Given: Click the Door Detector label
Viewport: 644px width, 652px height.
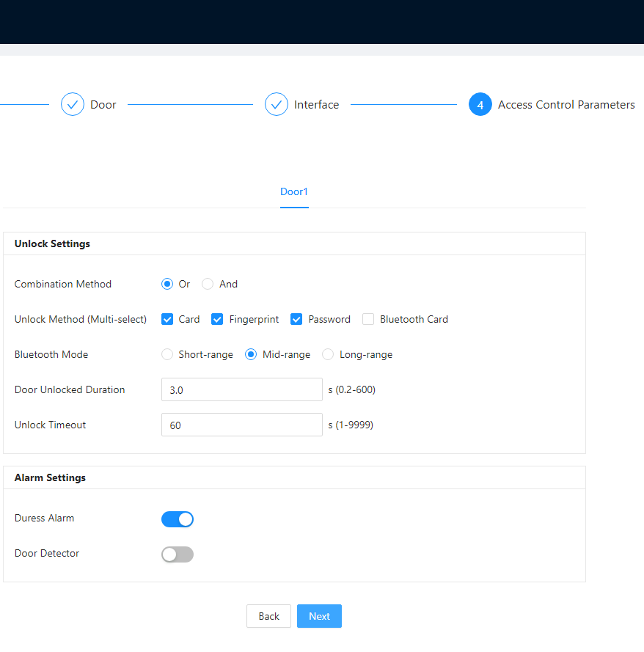Looking at the screenshot, I should pos(46,554).
